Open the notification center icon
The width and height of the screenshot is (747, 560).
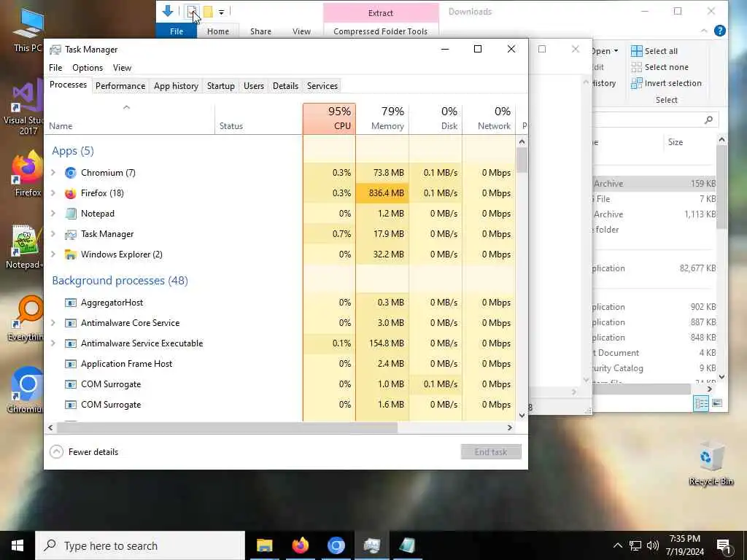coord(724,546)
